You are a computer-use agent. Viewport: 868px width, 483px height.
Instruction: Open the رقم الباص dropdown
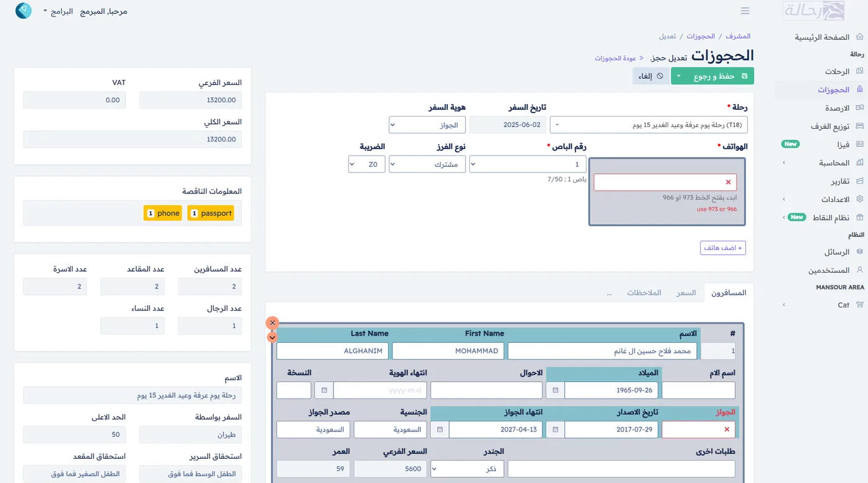click(528, 164)
